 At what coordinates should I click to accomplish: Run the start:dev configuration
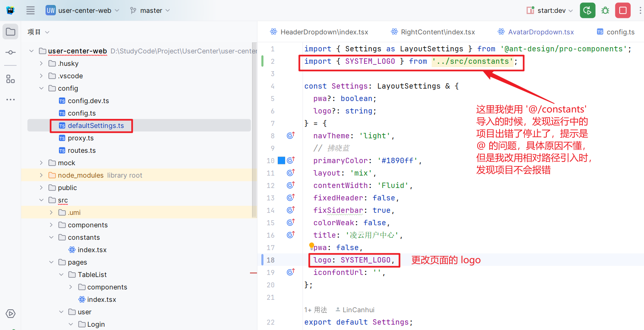pyautogui.click(x=587, y=10)
